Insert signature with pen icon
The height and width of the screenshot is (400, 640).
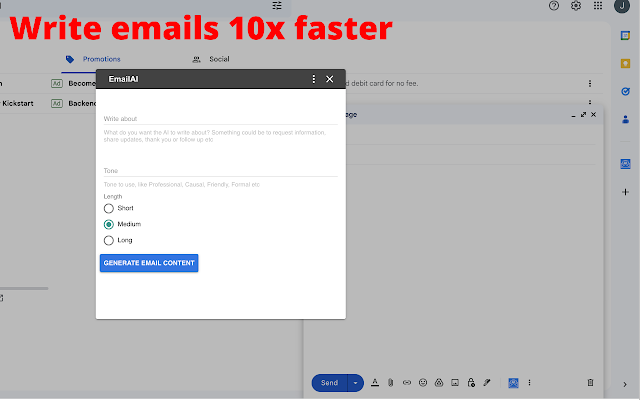pos(487,382)
